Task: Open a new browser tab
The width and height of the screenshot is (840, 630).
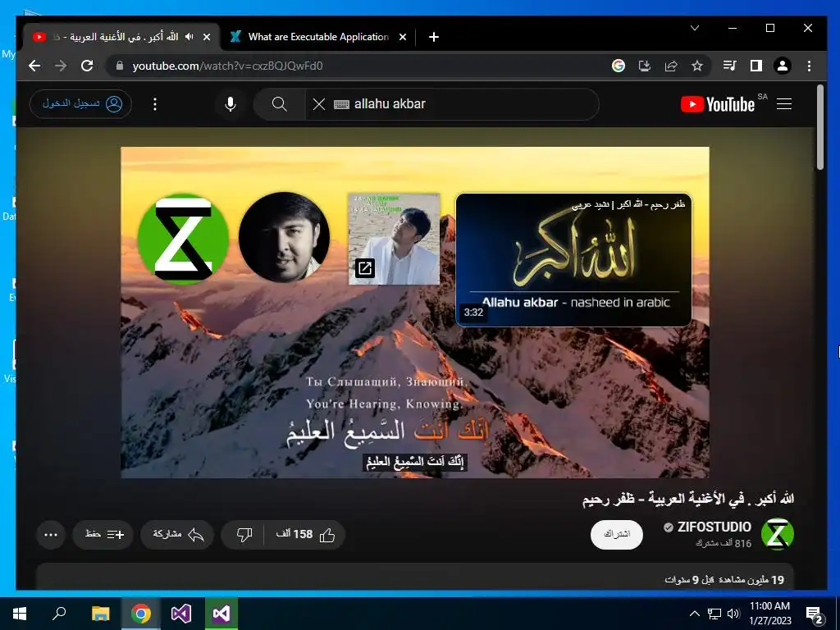Action: click(x=434, y=37)
